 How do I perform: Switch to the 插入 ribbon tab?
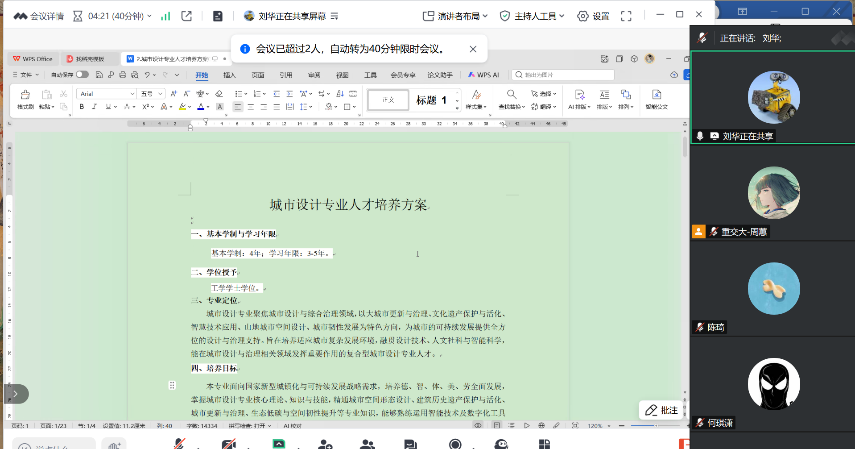(230, 74)
